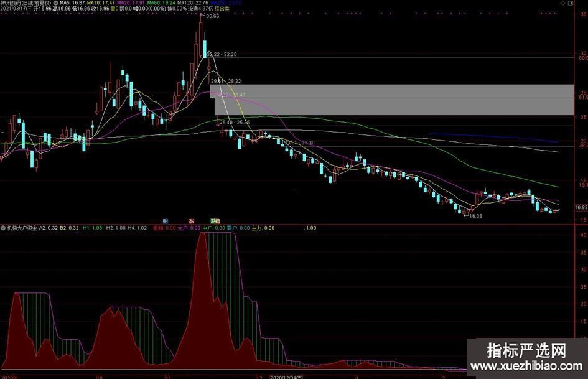588x379 pixels.
Task: Select the MA120 moving average label
Action: [x=192, y=3]
